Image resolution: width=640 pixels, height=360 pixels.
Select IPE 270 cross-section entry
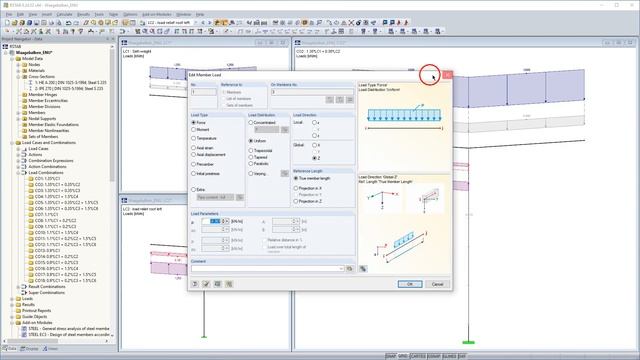[x=69, y=89]
